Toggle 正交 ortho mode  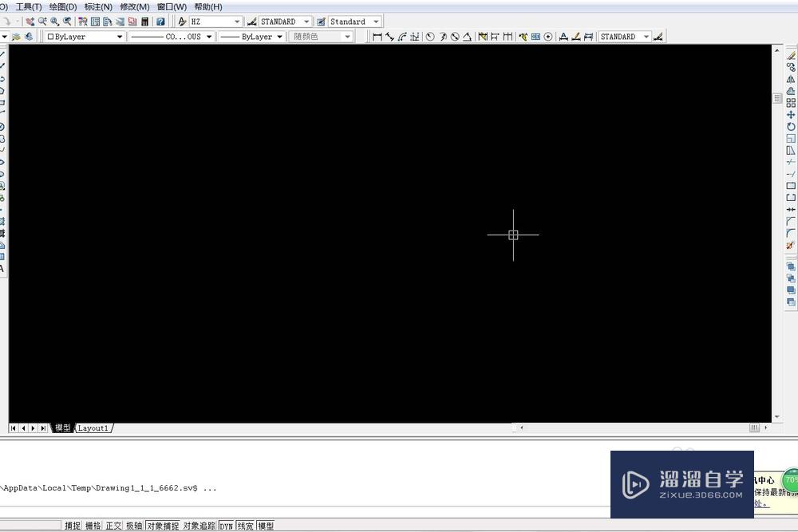point(113,526)
